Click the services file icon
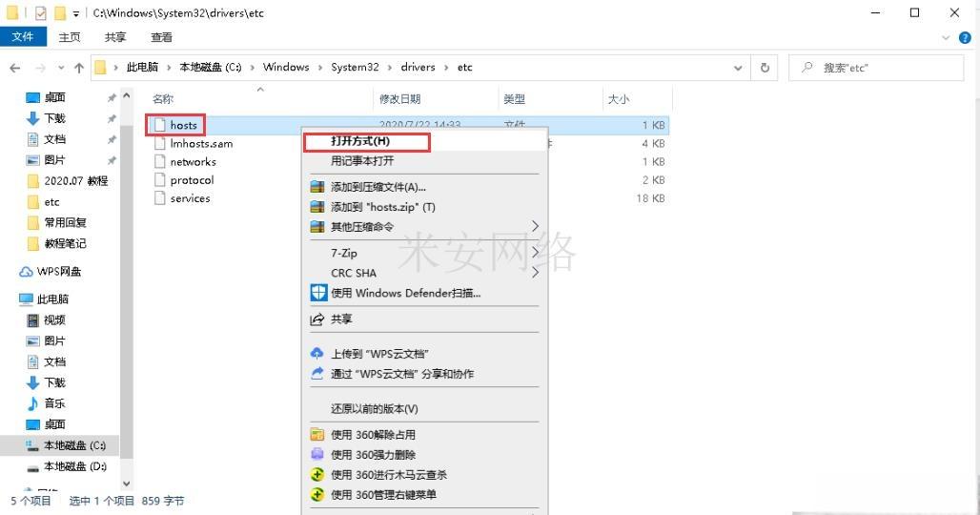 pos(160,198)
